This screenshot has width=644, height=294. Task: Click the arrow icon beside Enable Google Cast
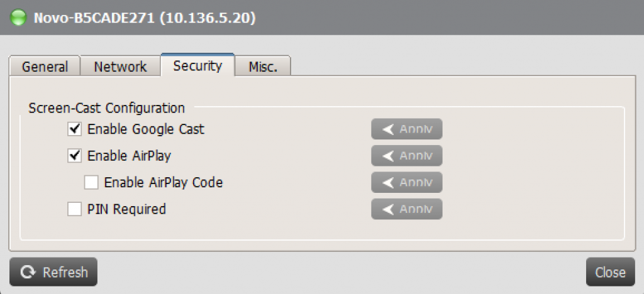click(388, 129)
